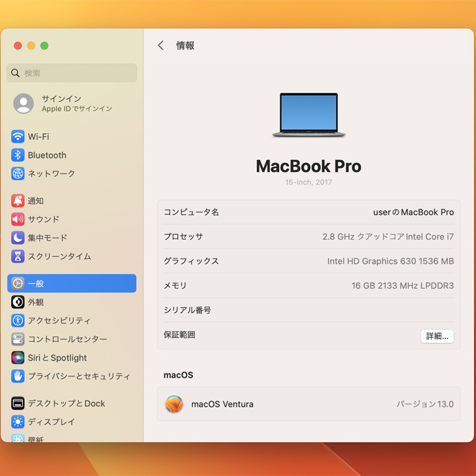Screen dimensions: 476x476
Task: Click the search magnifier icon
Action: (x=15, y=73)
